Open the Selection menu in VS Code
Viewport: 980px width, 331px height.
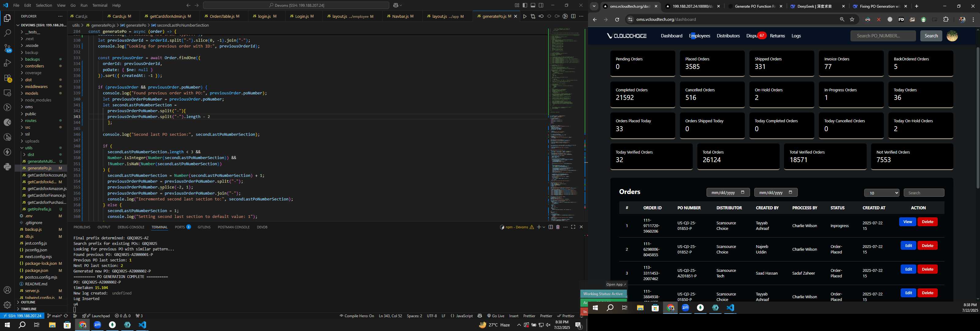[x=44, y=5]
